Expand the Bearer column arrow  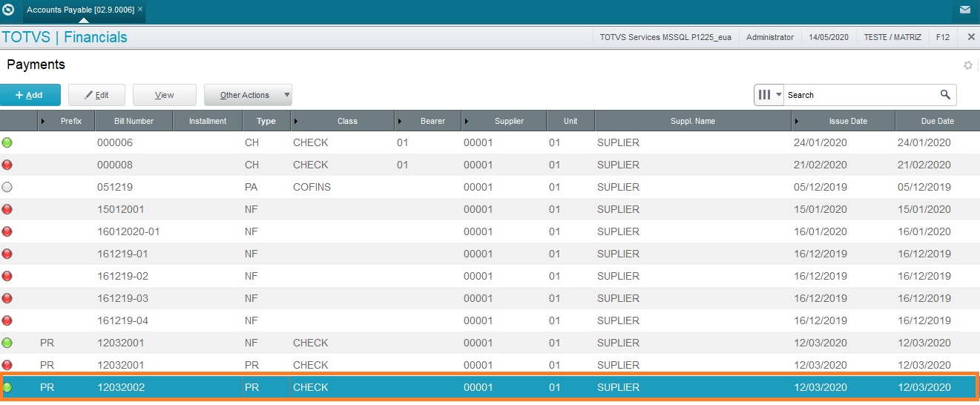coord(400,121)
